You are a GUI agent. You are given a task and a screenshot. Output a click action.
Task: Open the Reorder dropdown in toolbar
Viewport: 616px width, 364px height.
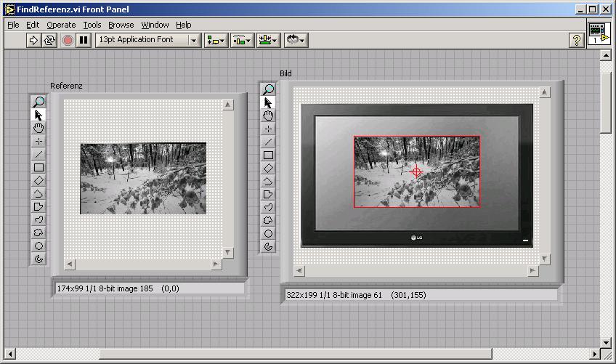[296, 41]
